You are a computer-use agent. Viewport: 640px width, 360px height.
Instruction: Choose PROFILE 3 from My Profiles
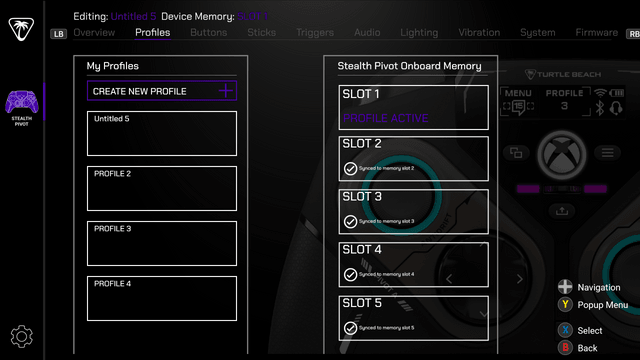[x=162, y=244]
